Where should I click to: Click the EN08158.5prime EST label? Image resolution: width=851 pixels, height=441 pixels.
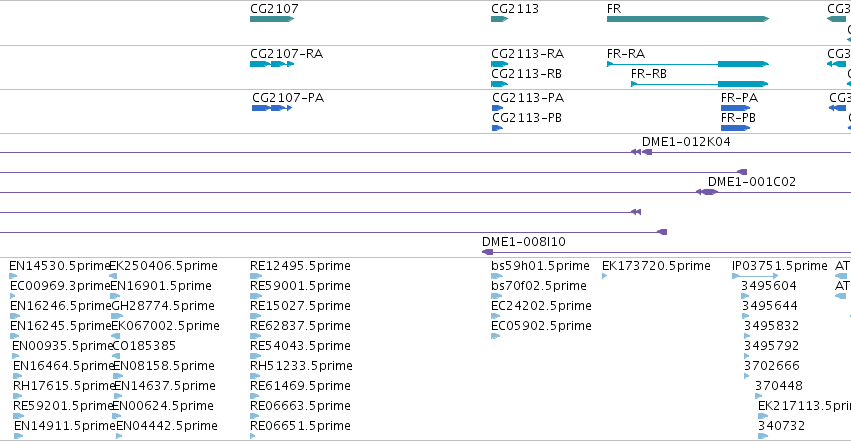pyautogui.click(x=163, y=366)
